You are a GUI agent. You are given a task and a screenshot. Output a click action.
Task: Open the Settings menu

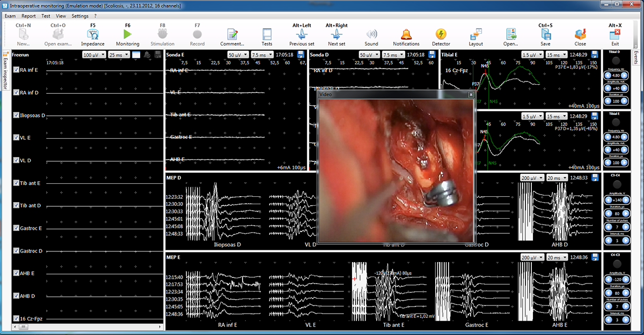(80, 16)
